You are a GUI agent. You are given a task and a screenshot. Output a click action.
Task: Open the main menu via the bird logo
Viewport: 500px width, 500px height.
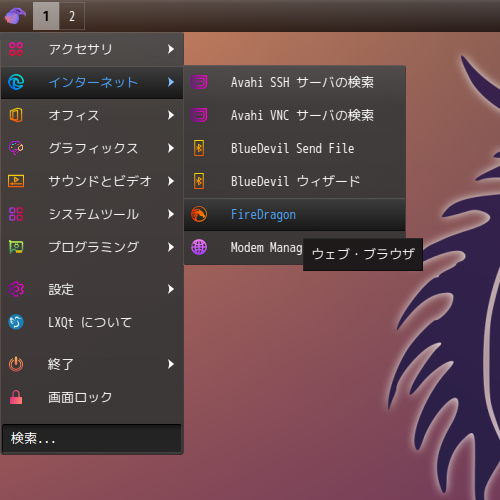click(x=15, y=16)
